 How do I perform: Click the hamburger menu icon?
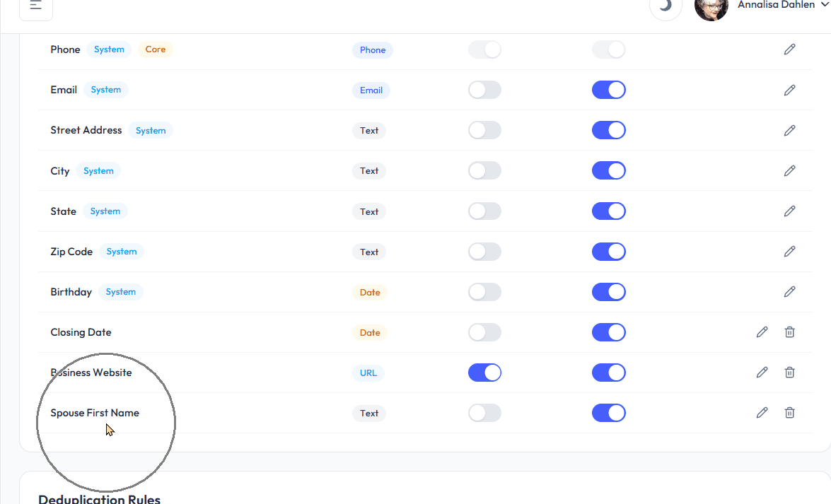click(x=35, y=6)
